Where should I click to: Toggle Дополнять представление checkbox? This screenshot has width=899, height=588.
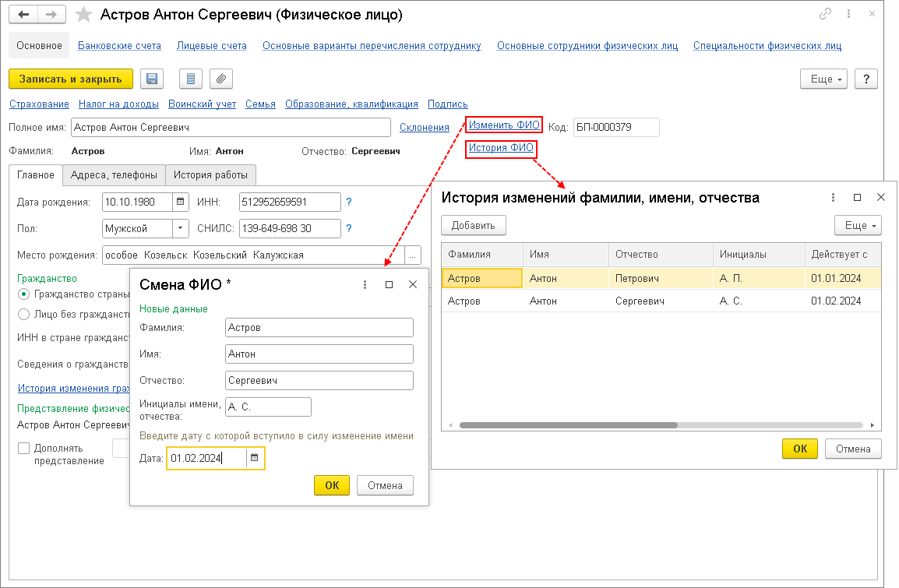(x=23, y=448)
